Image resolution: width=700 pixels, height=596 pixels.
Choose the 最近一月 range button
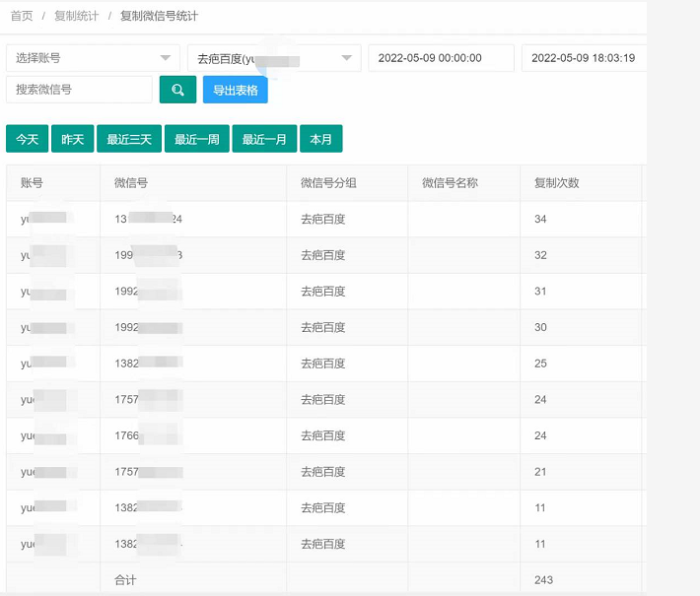point(264,140)
